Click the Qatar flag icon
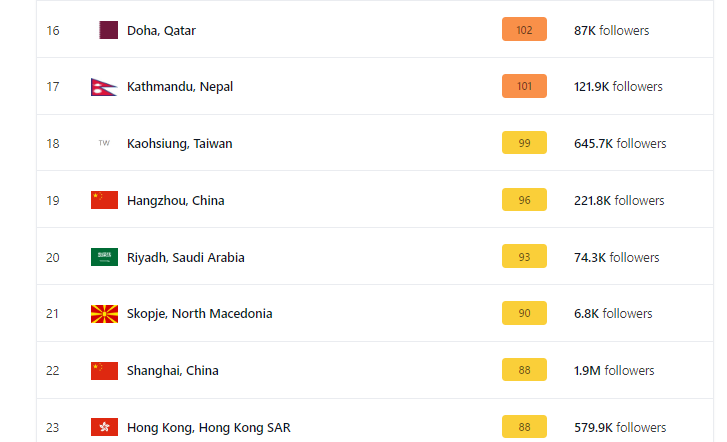 pos(108,30)
